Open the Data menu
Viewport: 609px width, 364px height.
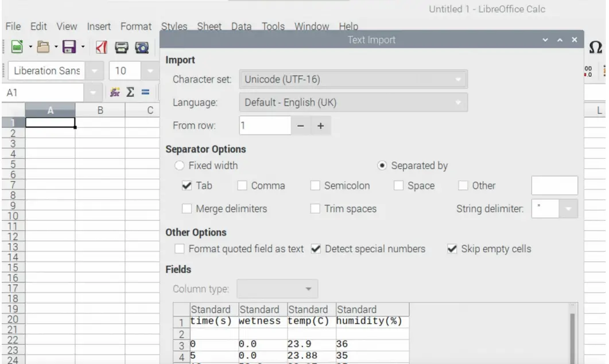pos(241,26)
